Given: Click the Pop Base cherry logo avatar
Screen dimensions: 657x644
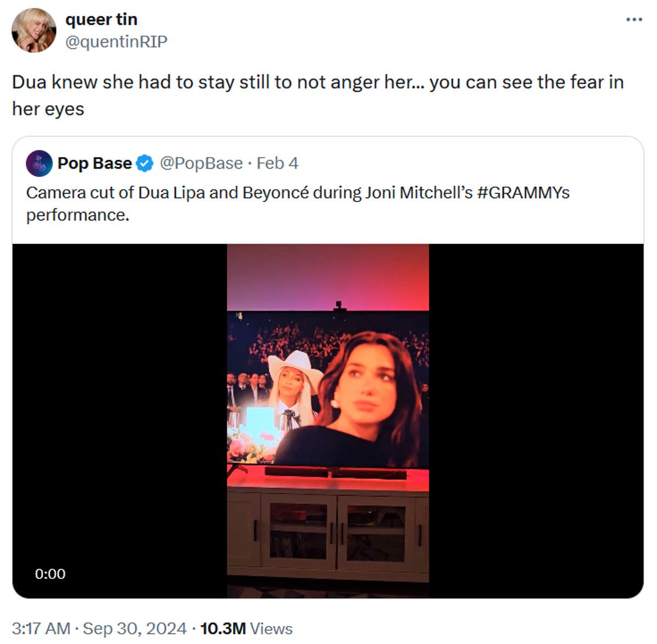Looking at the screenshot, I should tap(38, 163).
